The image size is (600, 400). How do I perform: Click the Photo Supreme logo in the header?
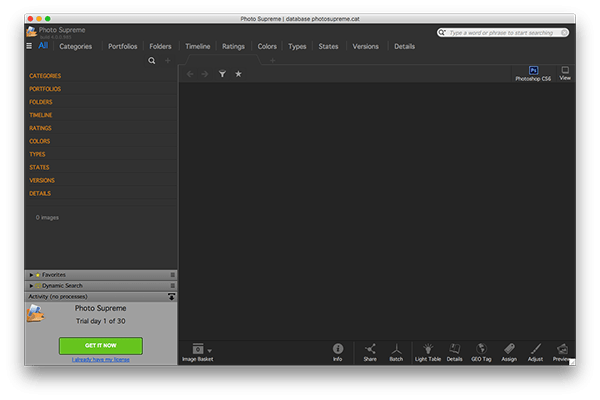[x=31, y=31]
